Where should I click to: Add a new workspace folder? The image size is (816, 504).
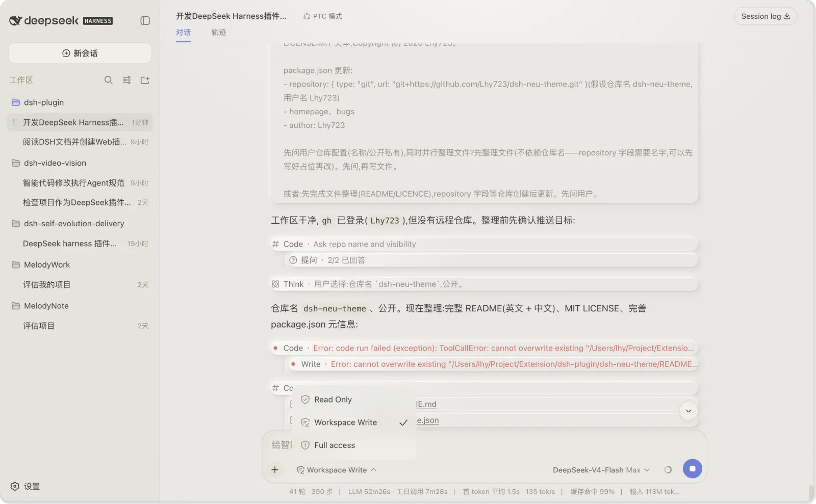[x=145, y=80]
